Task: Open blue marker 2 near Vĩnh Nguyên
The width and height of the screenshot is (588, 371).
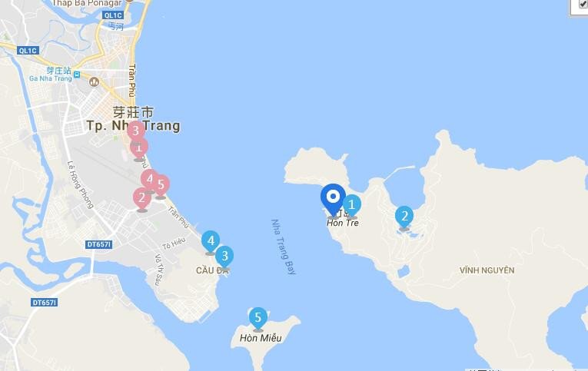Action: (404, 217)
